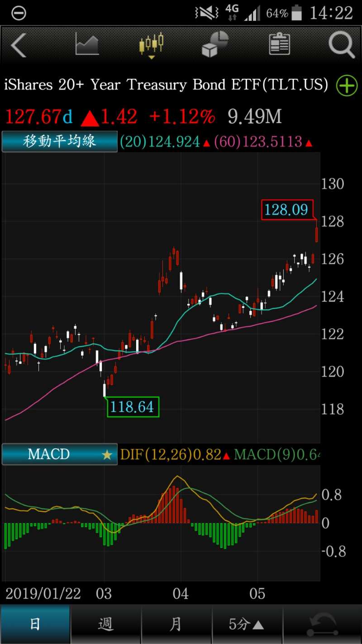Tap the iShares 20+ Year Treasury Bond ETF title

[166, 85]
